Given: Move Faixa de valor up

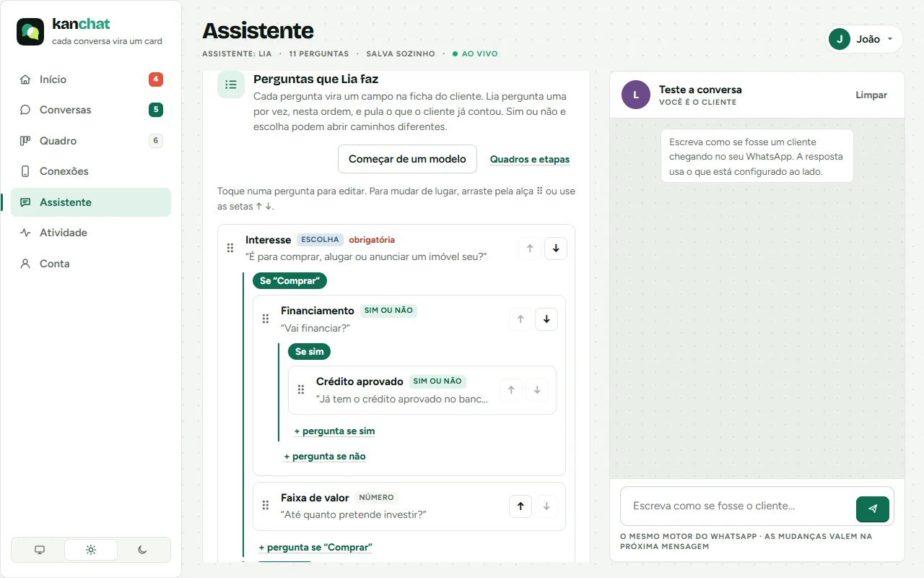Looking at the screenshot, I should [x=520, y=506].
